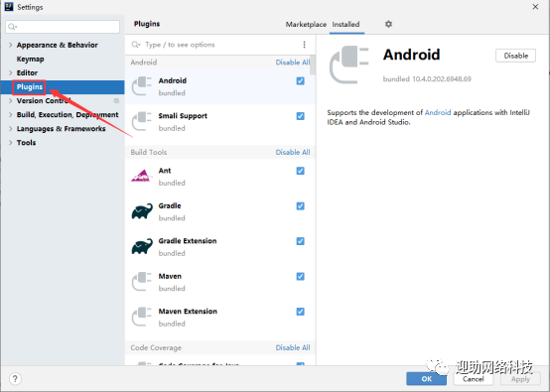This screenshot has height=392, width=550.
Task: Click the settings search field
Action: pos(63,27)
